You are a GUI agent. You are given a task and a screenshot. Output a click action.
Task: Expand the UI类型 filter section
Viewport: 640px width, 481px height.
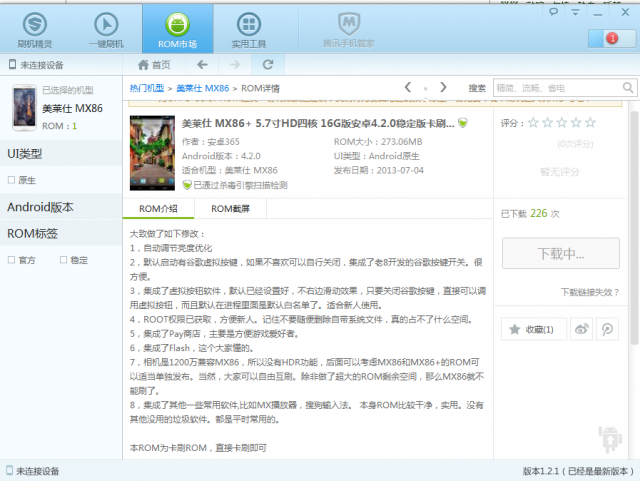(61, 154)
